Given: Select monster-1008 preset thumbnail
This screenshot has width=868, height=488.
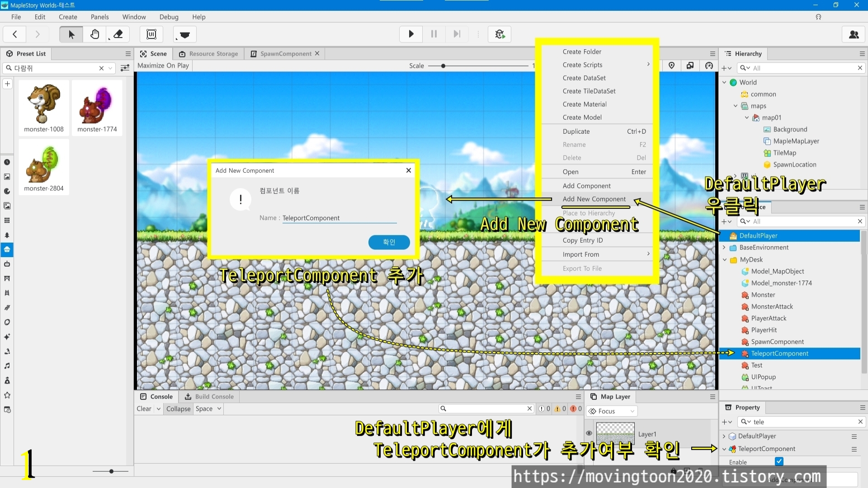Looking at the screenshot, I should click(x=44, y=108).
